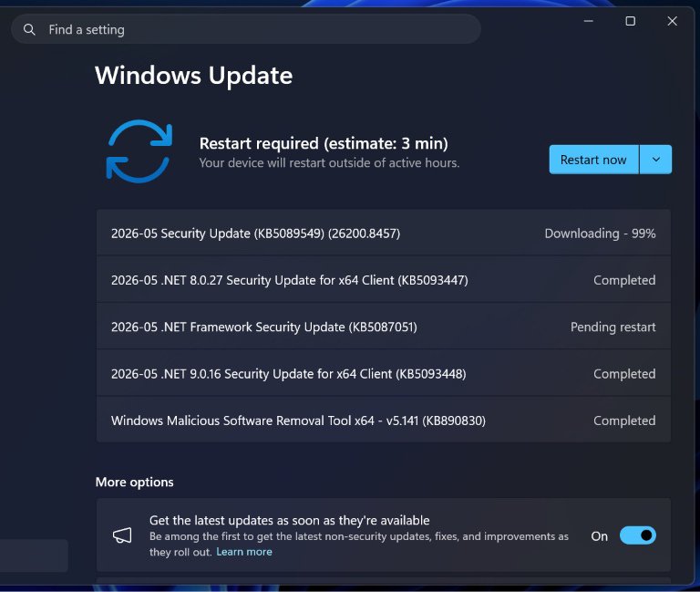Click the Get the latest updates title text

click(289, 520)
